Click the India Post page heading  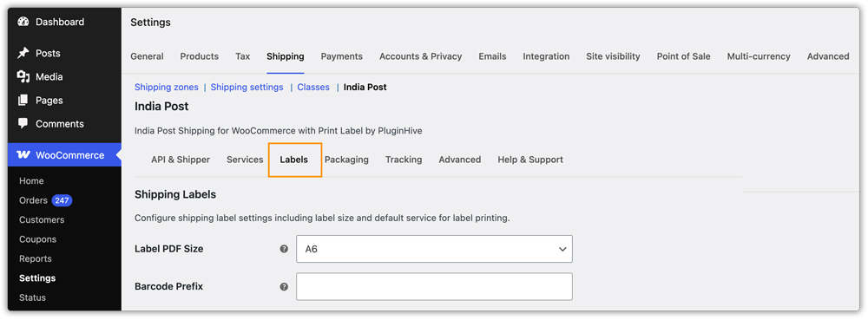(161, 106)
